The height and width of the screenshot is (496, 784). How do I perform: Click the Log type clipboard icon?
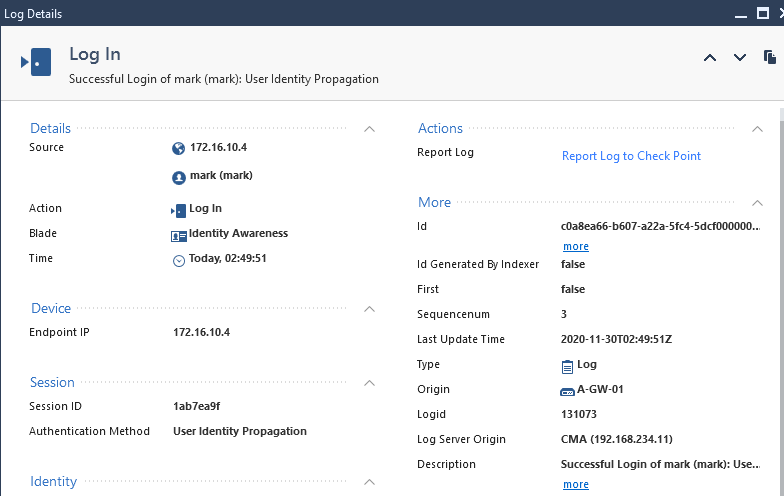pyautogui.click(x=567, y=365)
